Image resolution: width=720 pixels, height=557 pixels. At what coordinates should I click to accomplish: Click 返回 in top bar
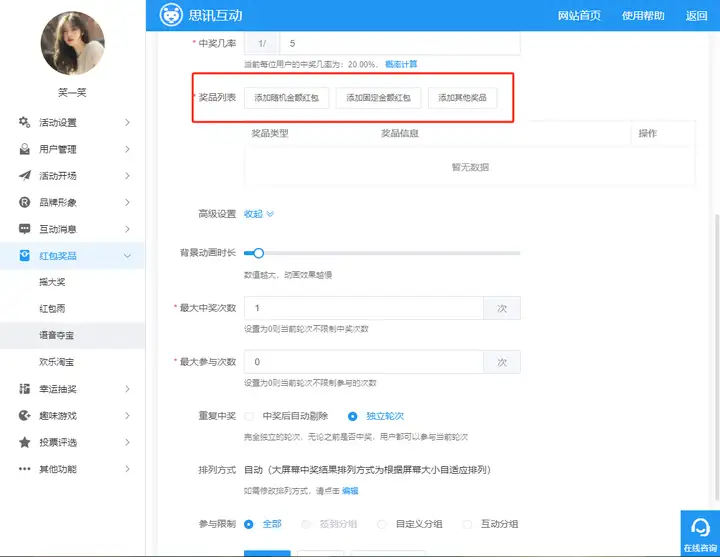pyautogui.click(x=697, y=16)
